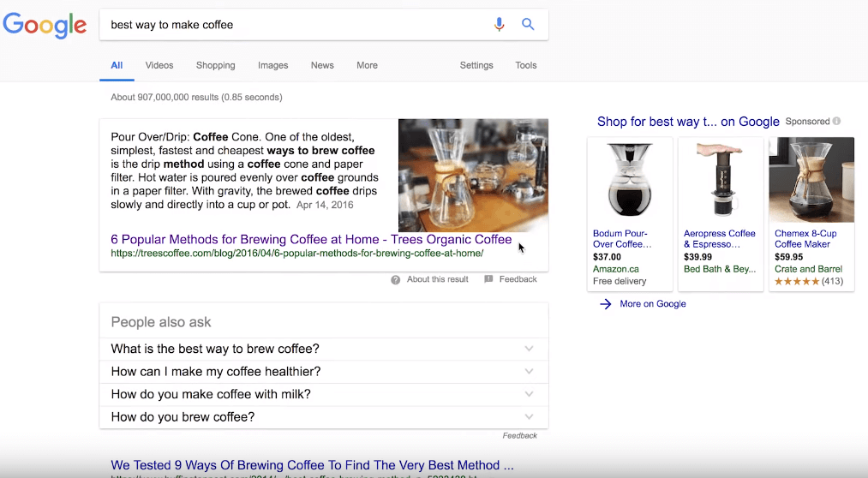The height and width of the screenshot is (478, 868).
Task: Click Aeropress Coffee & Espresso title link
Action: click(x=720, y=239)
